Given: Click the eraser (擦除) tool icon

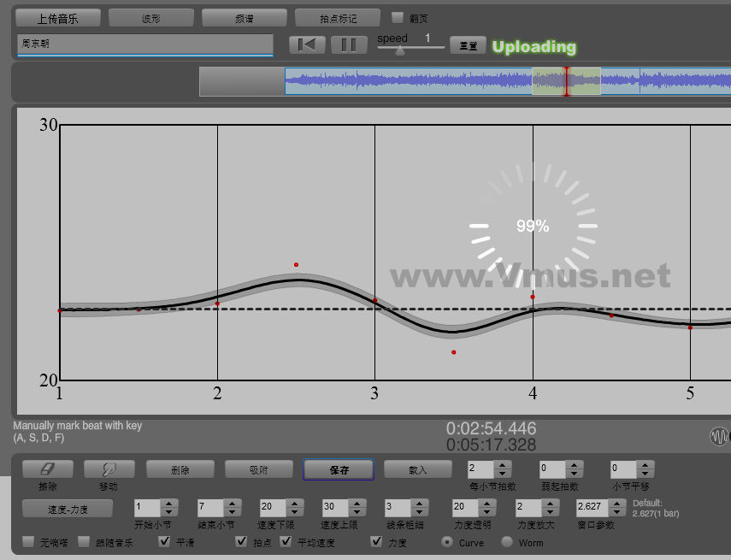Looking at the screenshot, I should (47, 469).
